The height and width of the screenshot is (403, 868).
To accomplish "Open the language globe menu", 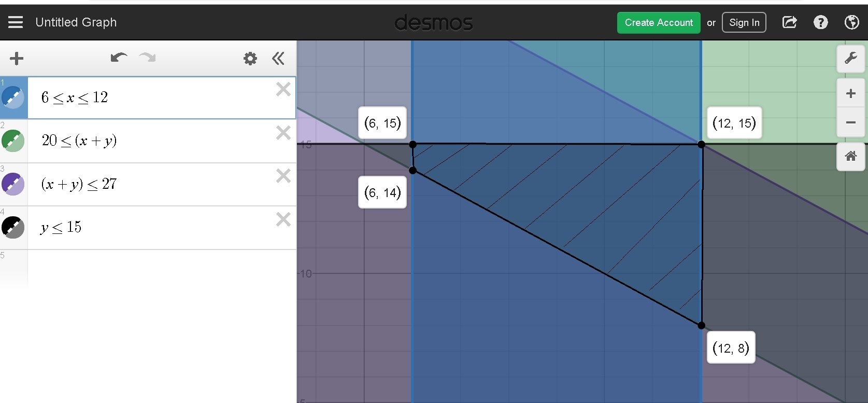I will [852, 22].
